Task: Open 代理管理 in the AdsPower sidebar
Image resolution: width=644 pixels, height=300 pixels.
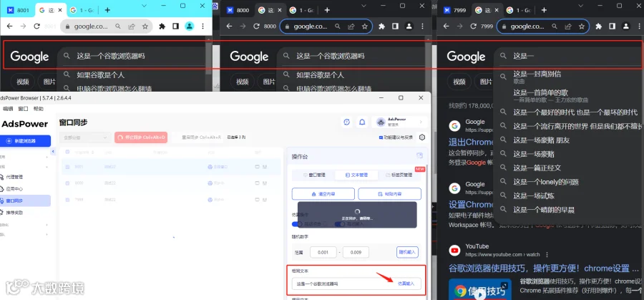Action: pyautogui.click(x=14, y=177)
